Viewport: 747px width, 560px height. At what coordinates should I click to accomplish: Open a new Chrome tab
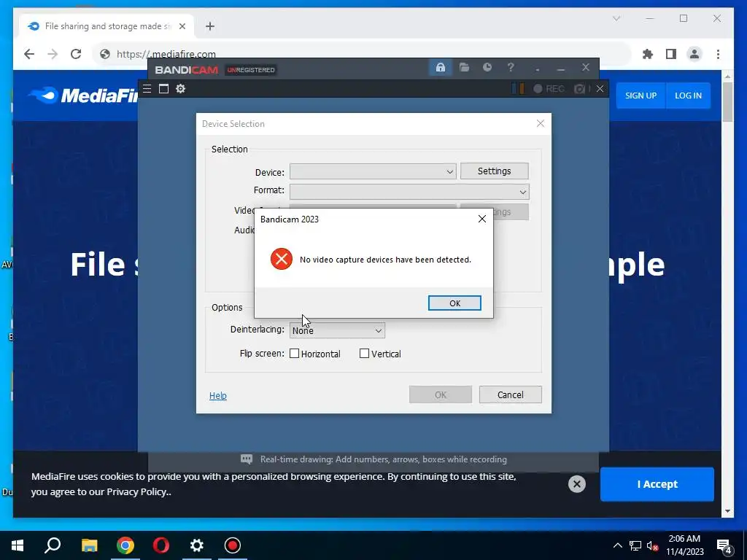click(210, 26)
